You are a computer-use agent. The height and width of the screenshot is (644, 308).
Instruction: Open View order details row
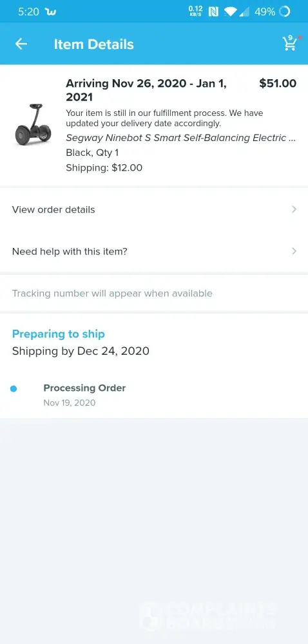pyautogui.click(x=154, y=209)
